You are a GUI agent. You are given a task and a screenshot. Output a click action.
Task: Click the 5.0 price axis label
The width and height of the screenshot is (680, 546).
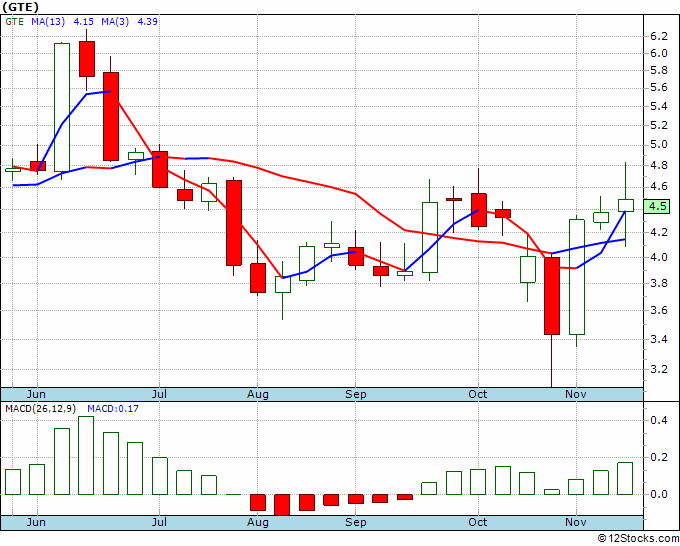point(658,145)
